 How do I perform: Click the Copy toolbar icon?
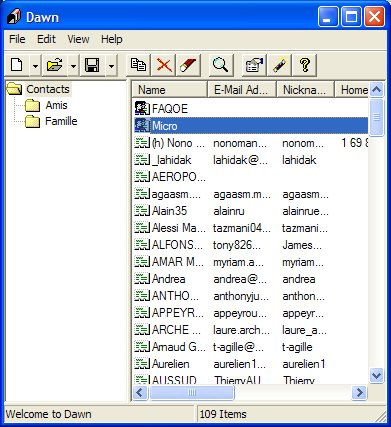click(138, 65)
